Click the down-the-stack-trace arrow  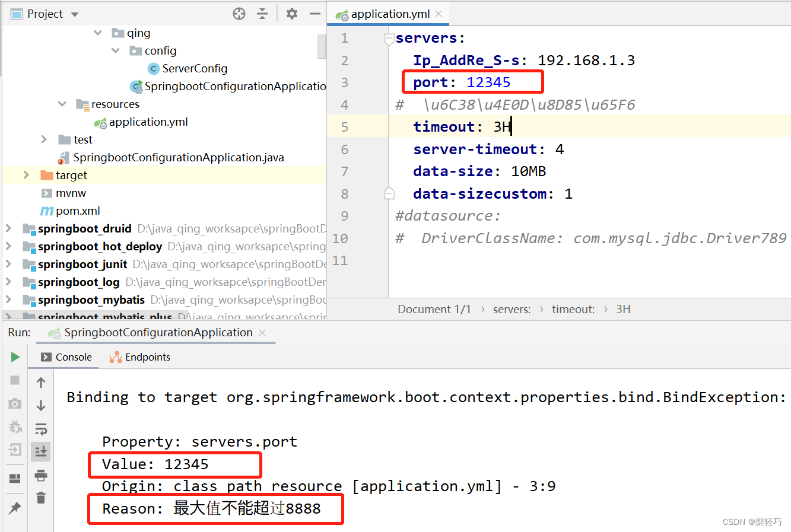click(40, 404)
